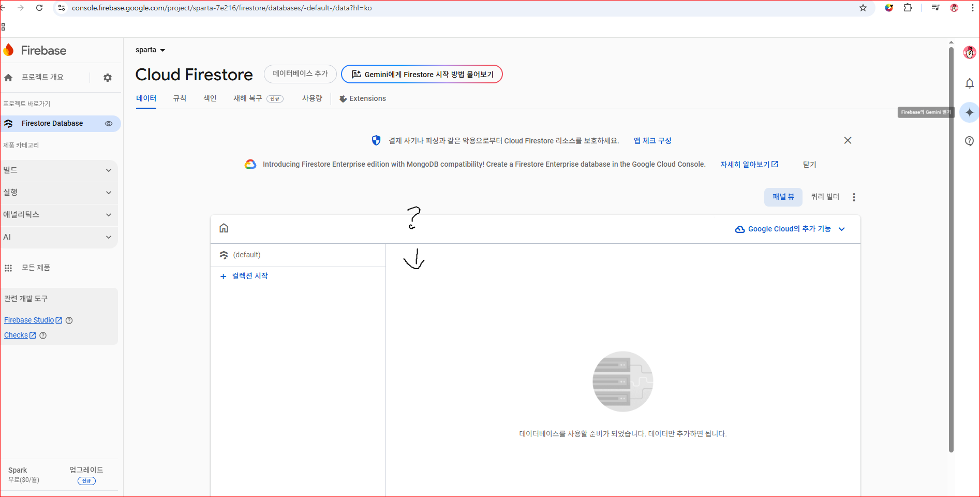Image resolution: width=980 pixels, height=497 pixels.
Task: Show help for Firebase Studio
Action: [x=69, y=320]
